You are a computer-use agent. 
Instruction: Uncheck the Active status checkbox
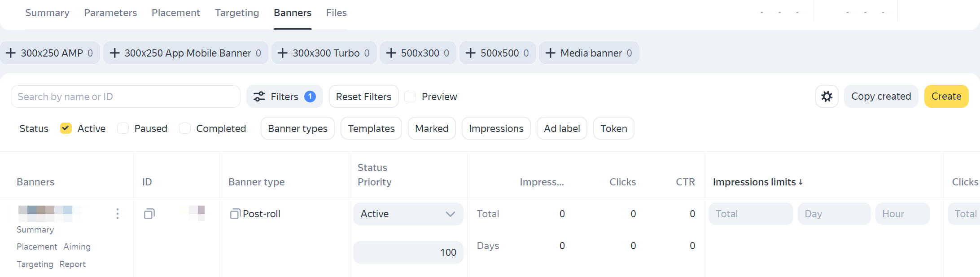coord(66,128)
